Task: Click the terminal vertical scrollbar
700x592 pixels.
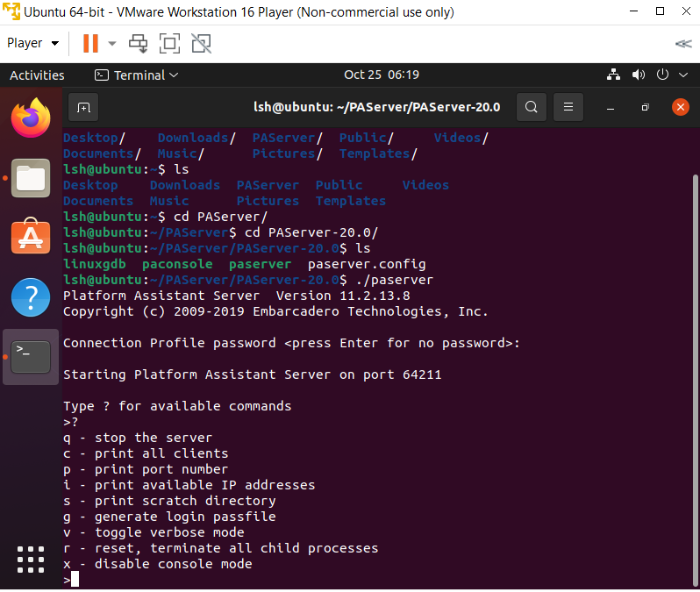Action: (695, 380)
